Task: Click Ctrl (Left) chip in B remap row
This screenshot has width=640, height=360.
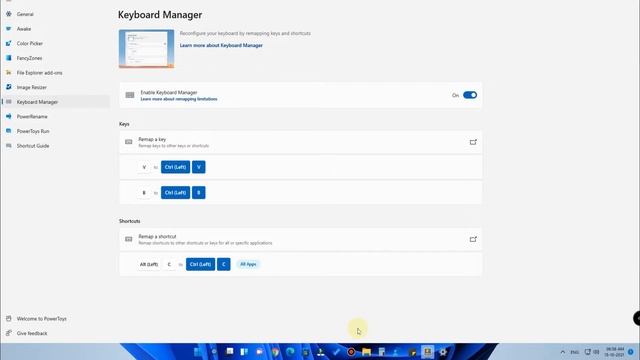Action: click(x=175, y=193)
